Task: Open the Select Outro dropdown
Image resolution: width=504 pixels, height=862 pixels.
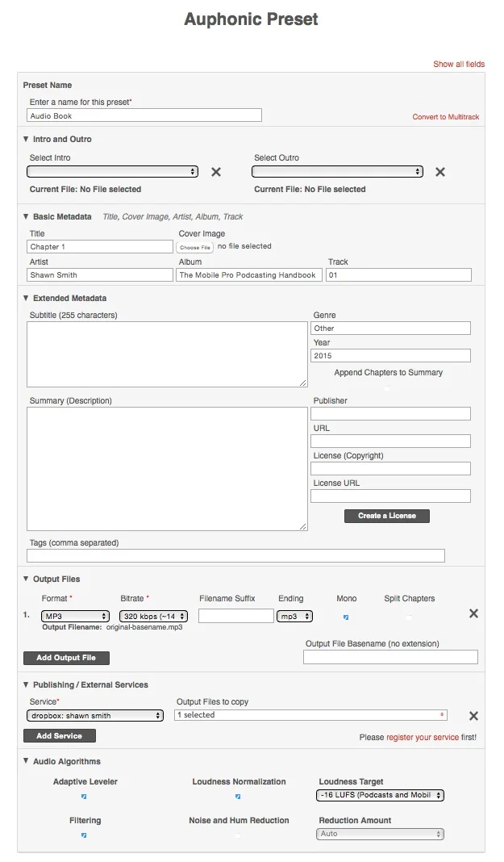Action: point(338,172)
